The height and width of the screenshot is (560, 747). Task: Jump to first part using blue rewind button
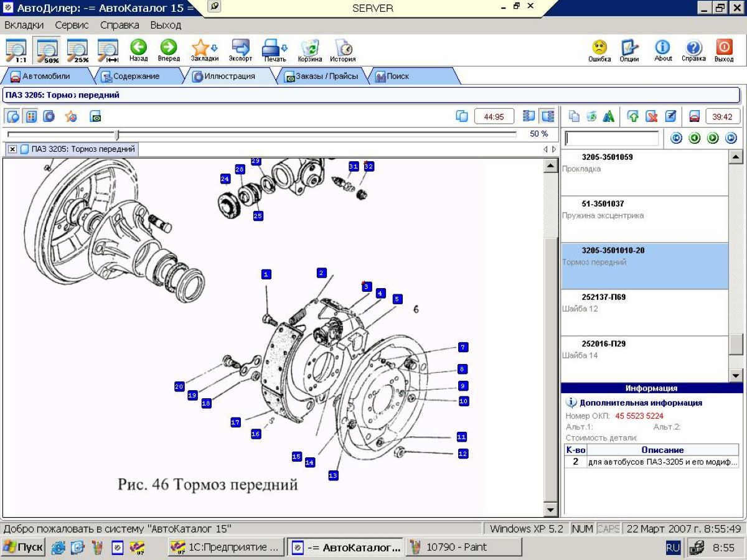tap(676, 138)
